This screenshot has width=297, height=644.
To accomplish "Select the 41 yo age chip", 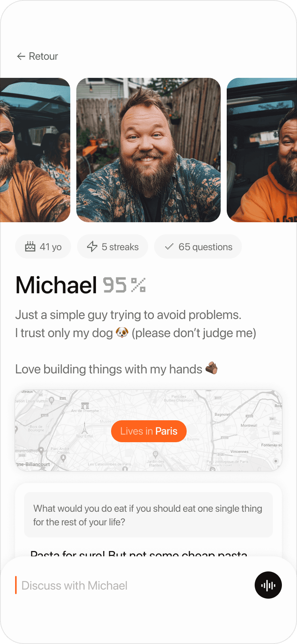I will coord(43,246).
